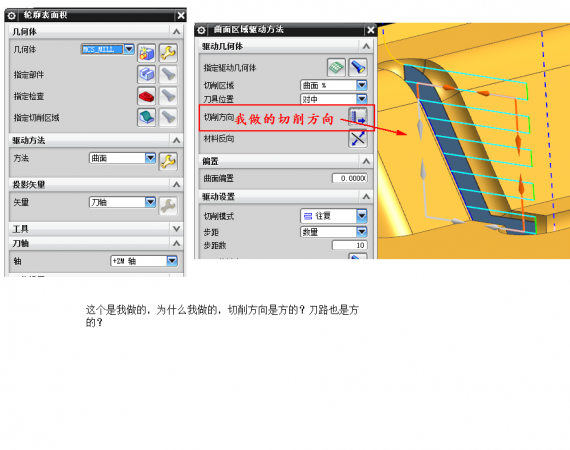Screen dimensions: 570x450
Task: Click the edit geometry wrench icon
Action: tap(168, 53)
